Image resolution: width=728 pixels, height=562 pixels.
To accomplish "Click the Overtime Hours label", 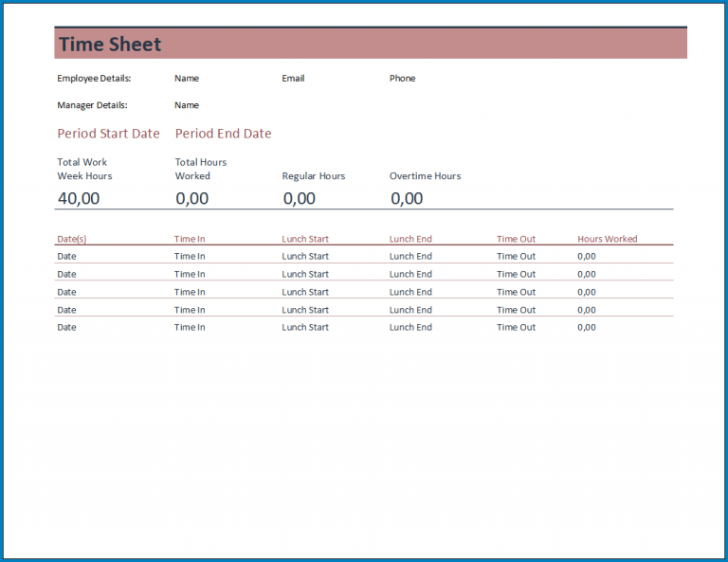I will tap(425, 176).
